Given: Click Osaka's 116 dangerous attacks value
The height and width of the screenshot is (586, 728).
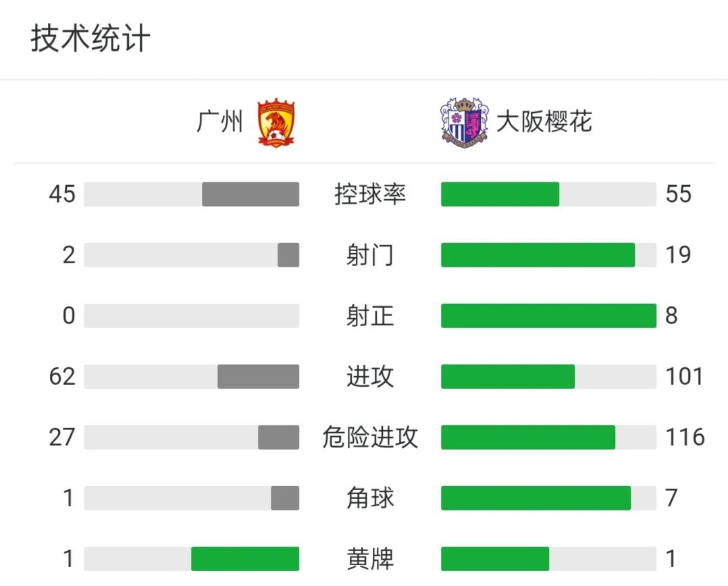Looking at the screenshot, I should (x=685, y=437).
